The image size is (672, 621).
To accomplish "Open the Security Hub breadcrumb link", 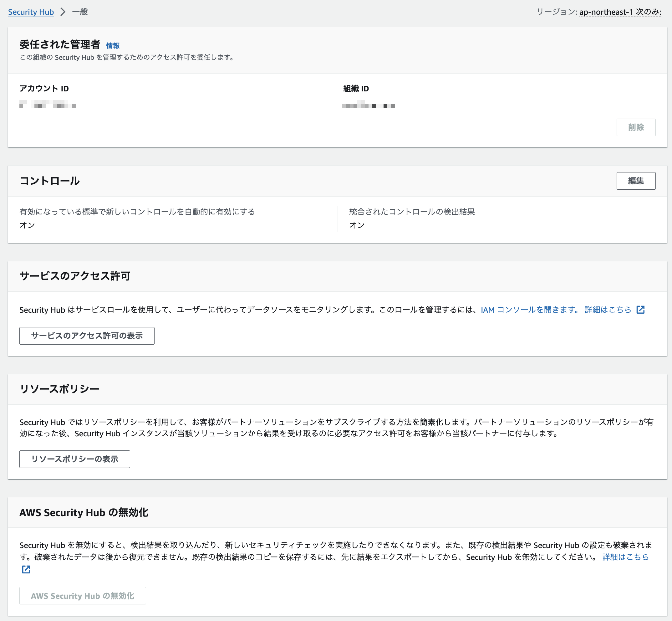I will [x=31, y=12].
